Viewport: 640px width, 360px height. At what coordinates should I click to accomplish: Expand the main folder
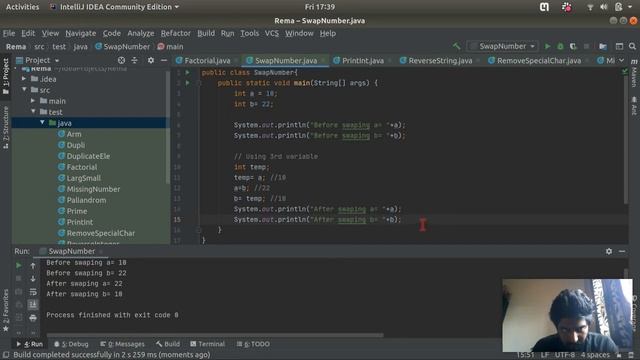(33, 100)
